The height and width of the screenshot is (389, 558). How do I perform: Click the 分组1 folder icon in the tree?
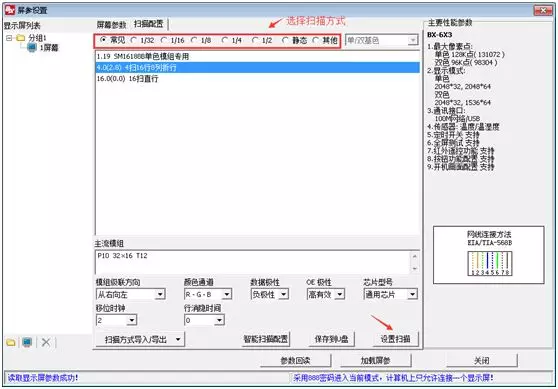point(21,38)
